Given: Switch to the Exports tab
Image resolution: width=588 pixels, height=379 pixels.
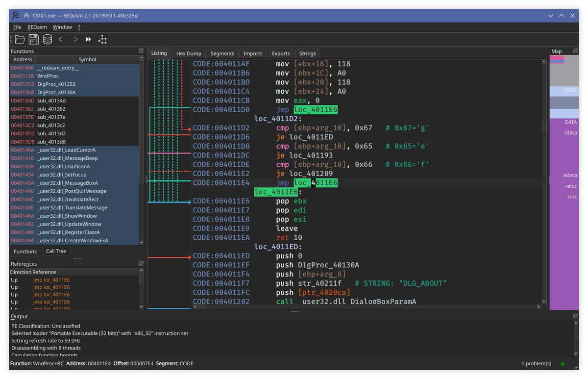Looking at the screenshot, I should (x=281, y=53).
